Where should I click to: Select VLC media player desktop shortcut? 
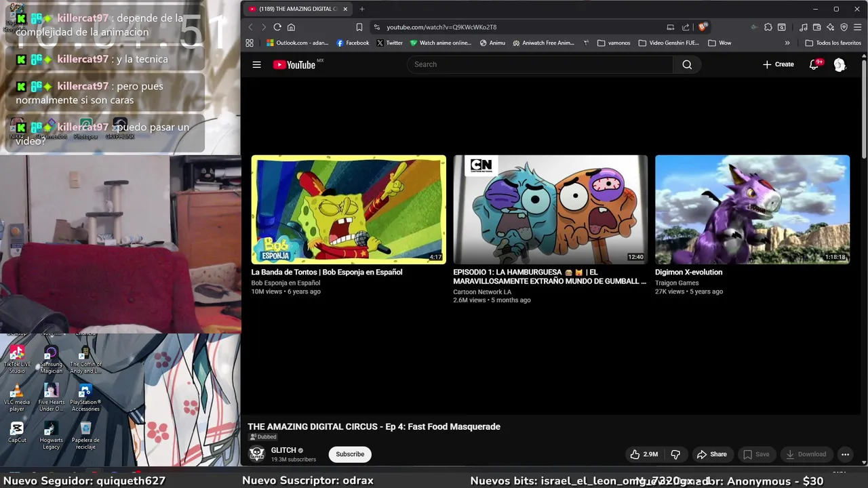tap(17, 397)
